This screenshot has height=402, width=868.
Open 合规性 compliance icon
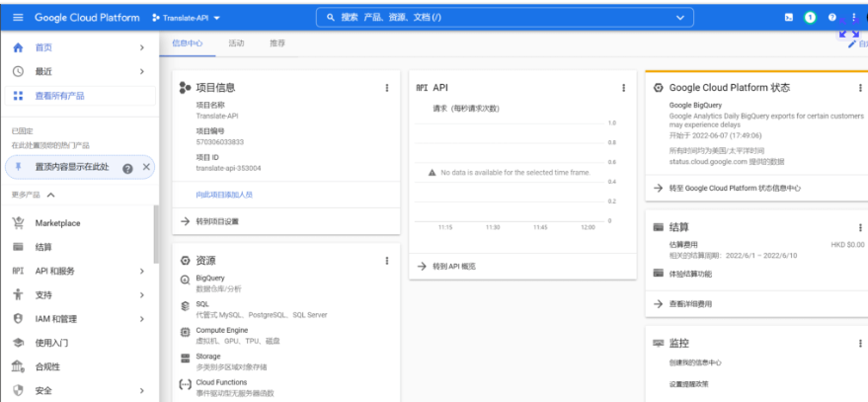click(18, 366)
